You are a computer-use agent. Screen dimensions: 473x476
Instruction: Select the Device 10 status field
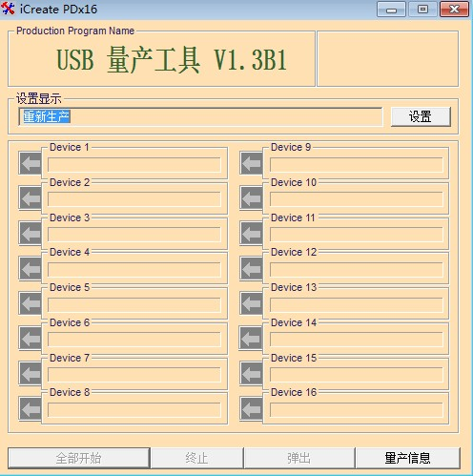click(357, 199)
